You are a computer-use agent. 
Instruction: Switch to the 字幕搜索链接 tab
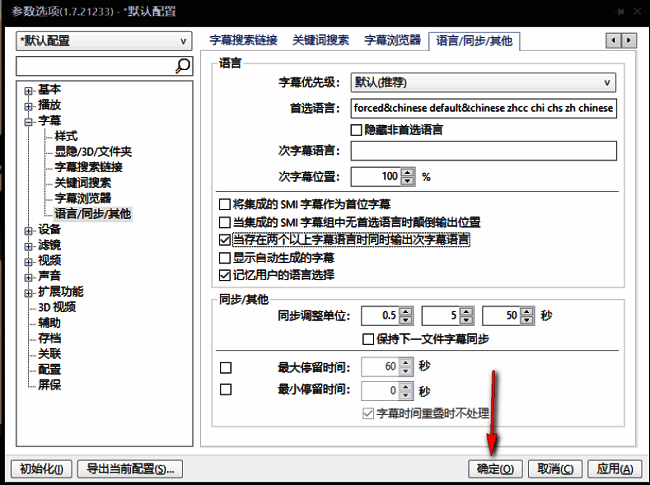click(243, 41)
